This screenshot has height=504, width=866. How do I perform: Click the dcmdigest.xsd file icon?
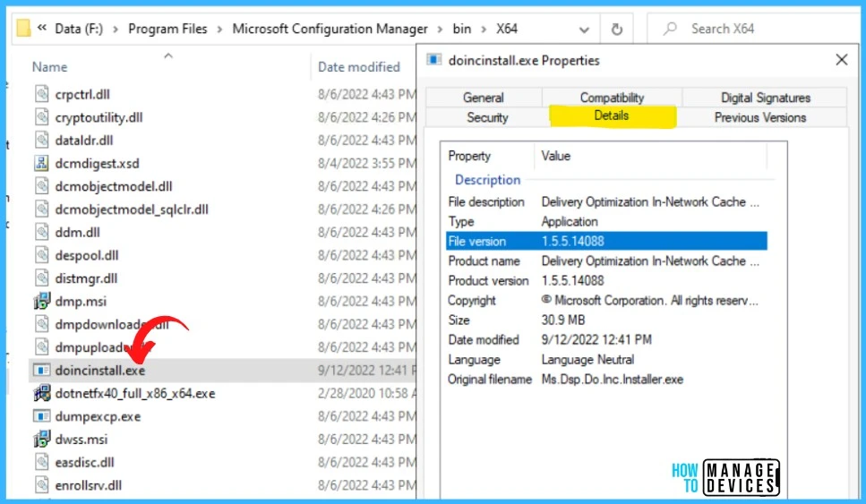click(x=42, y=164)
